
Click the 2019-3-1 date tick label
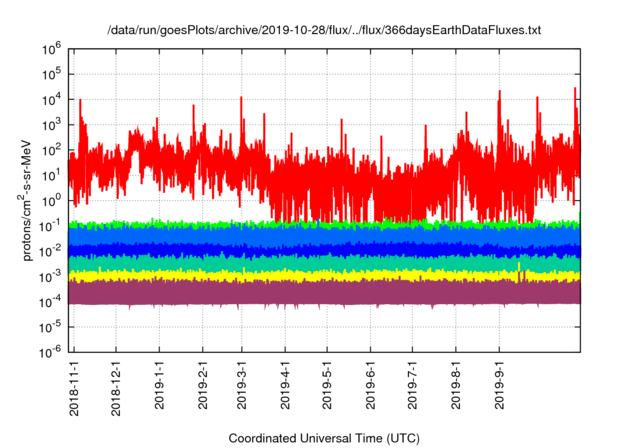(242, 386)
